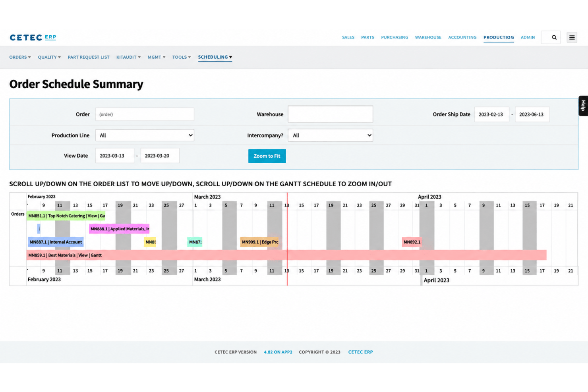Open the hamburger menu icon
The image size is (588, 392).
click(x=572, y=37)
